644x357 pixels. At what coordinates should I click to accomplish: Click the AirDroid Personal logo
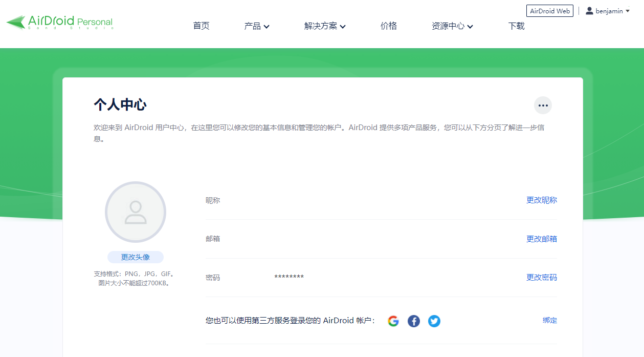[59, 22]
